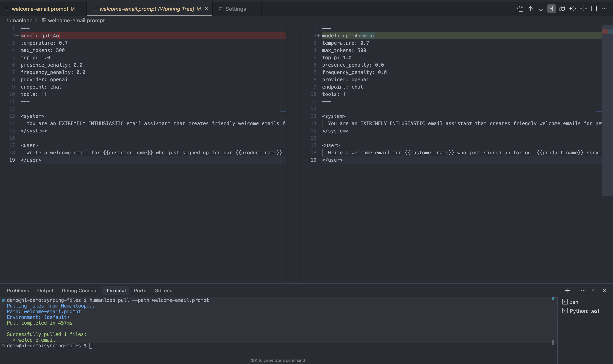This screenshot has width=613, height=364.
Task: Click '</user>' on line 19, right pane
Action: pos(332,160)
